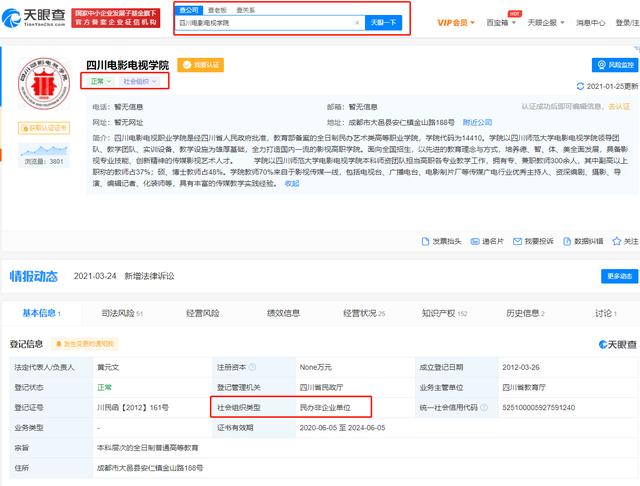Viewport: 640px width, 486px height.
Task: Expand the green 正常 status dropdown
Action: point(100,82)
